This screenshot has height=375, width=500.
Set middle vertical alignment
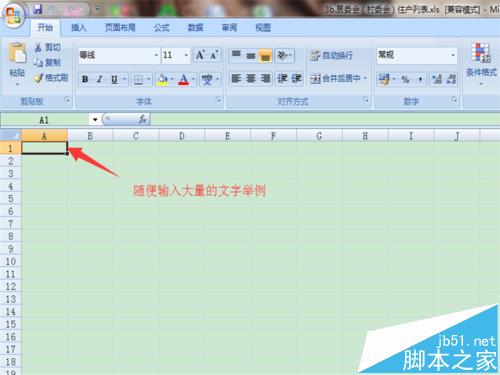tap(251, 55)
